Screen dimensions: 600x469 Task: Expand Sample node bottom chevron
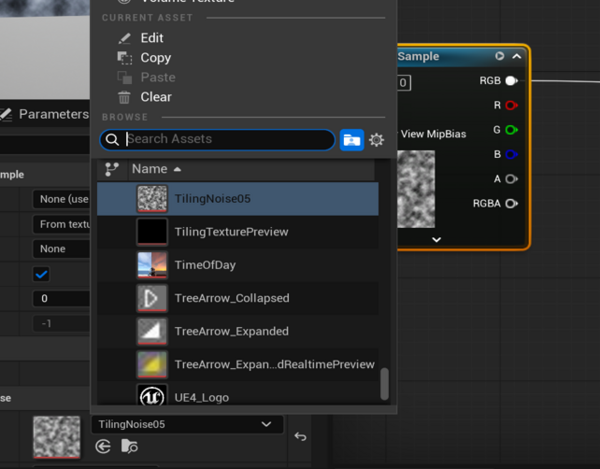coord(437,240)
